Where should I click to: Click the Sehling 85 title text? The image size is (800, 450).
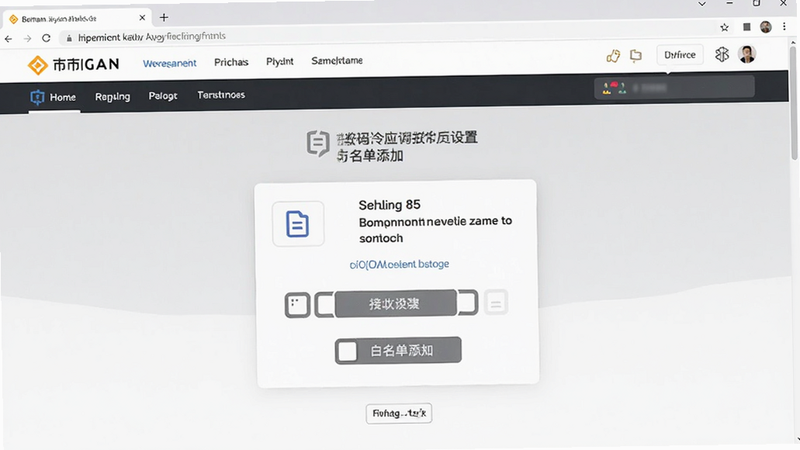(x=389, y=205)
